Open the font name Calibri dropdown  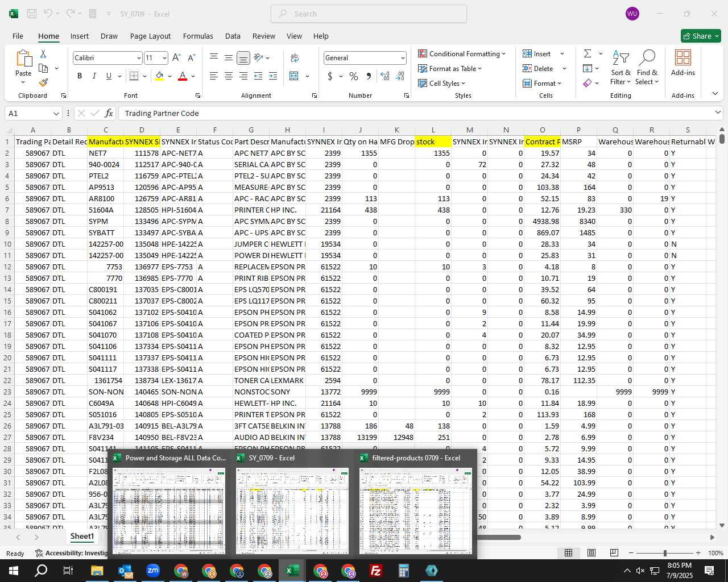[138, 58]
